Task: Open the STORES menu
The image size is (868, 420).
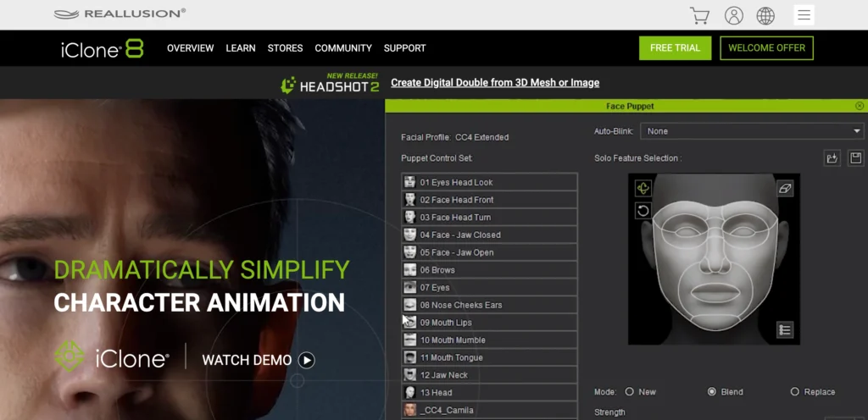Action: tap(285, 48)
